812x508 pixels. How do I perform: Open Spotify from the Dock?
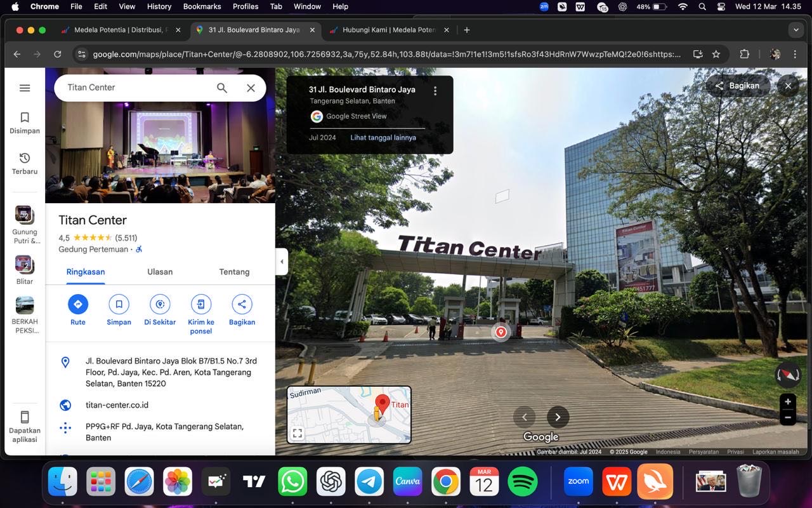point(523,482)
